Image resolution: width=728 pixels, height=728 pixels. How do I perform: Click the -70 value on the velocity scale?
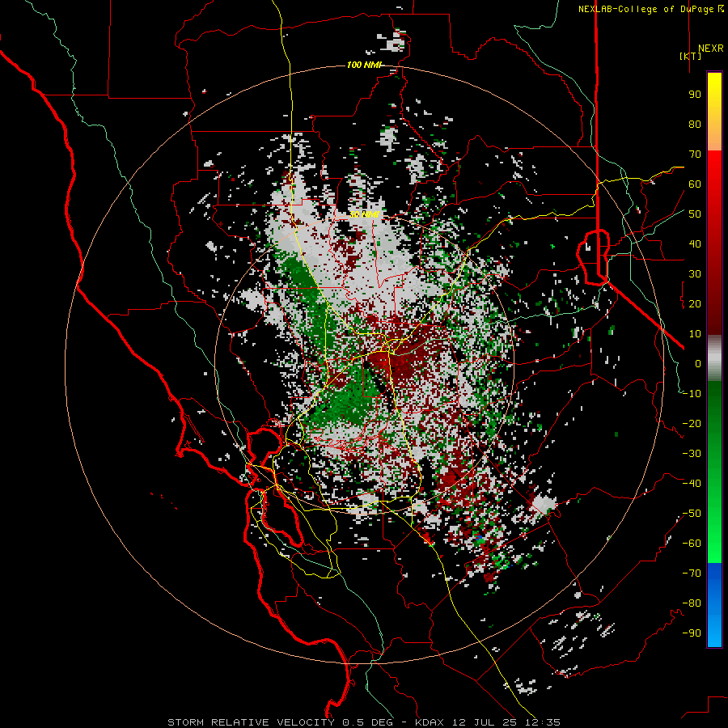(x=692, y=574)
